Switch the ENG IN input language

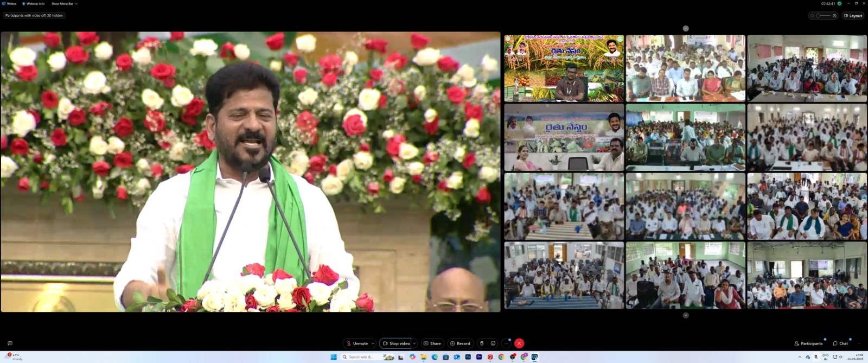(x=826, y=357)
